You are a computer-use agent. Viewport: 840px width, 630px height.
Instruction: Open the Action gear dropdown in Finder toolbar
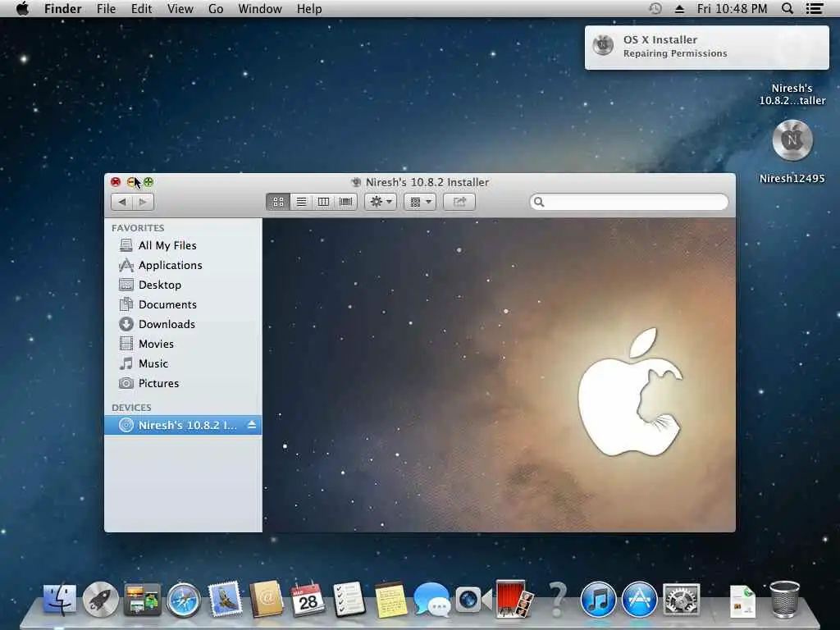pos(381,202)
